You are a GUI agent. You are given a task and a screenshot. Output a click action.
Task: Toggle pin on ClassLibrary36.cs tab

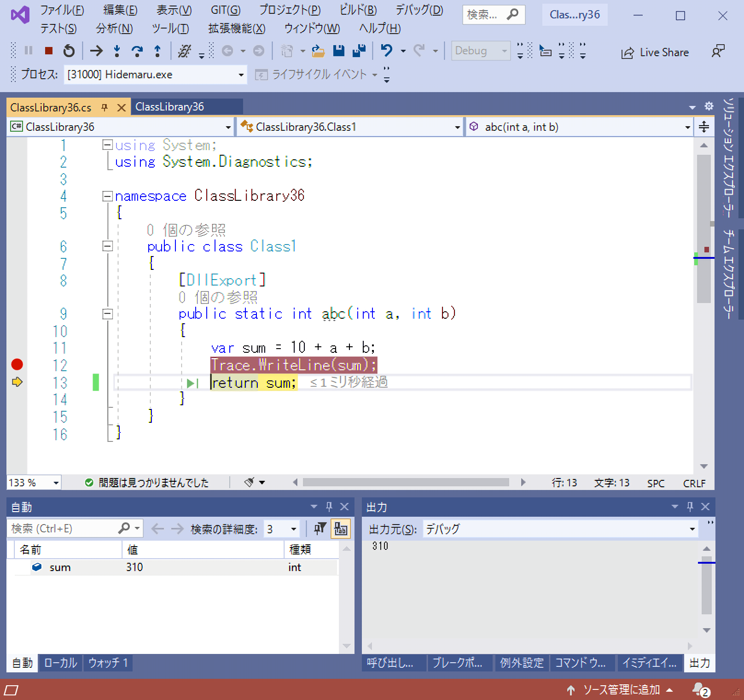(x=105, y=107)
